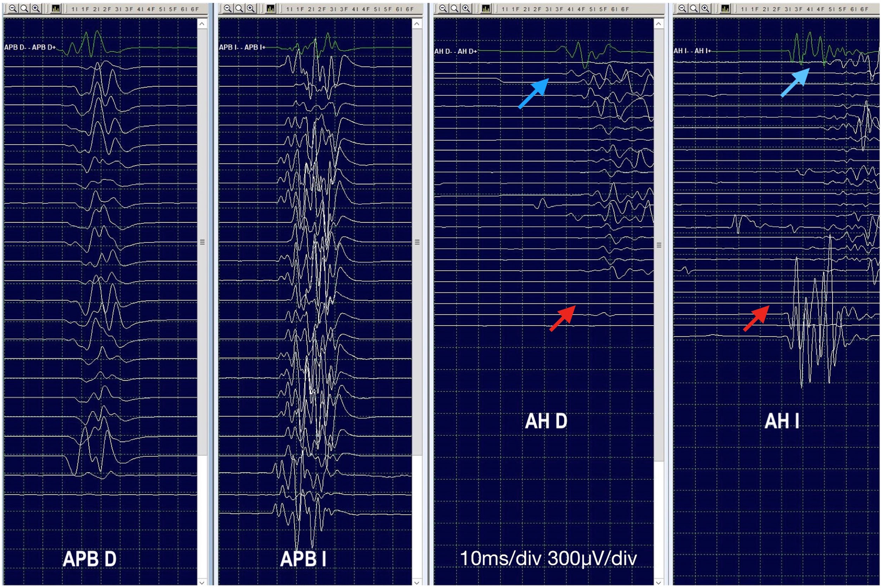
Task: Click APB I- - APB I+ trace label
Action: click(x=242, y=47)
